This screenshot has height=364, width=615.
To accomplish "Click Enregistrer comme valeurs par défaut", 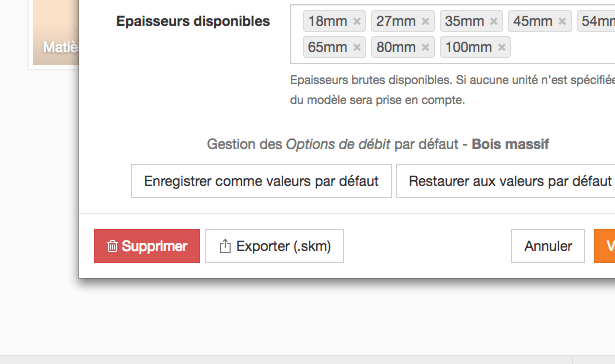I will pos(261,181).
